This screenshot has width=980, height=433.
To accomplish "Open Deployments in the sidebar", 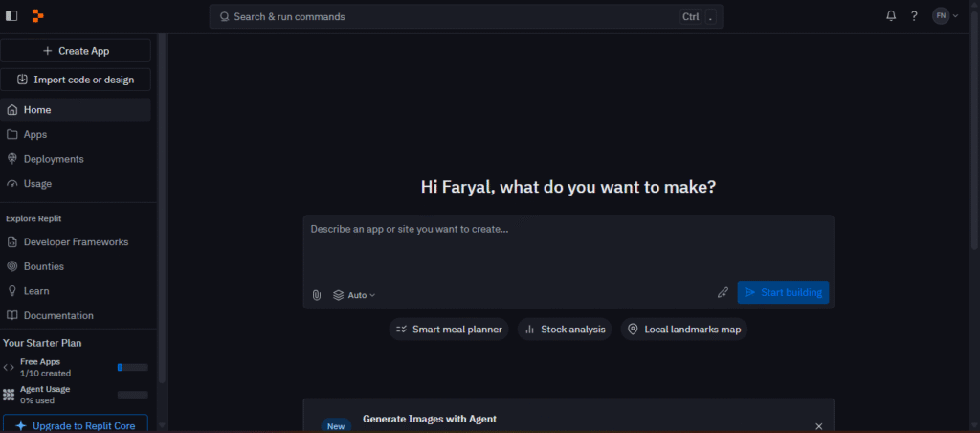I will (76, 159).
